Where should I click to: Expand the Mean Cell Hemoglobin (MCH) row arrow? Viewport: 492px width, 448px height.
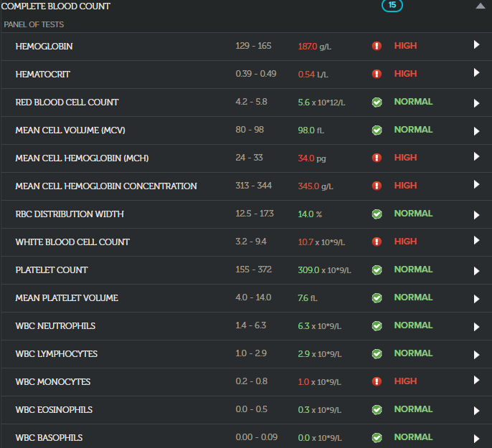[x=476, y=157]
